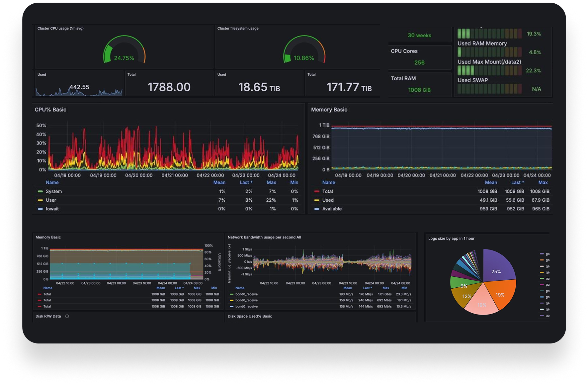
Task: Select the Total 1788.00 stat value
Action: [169, 87]
